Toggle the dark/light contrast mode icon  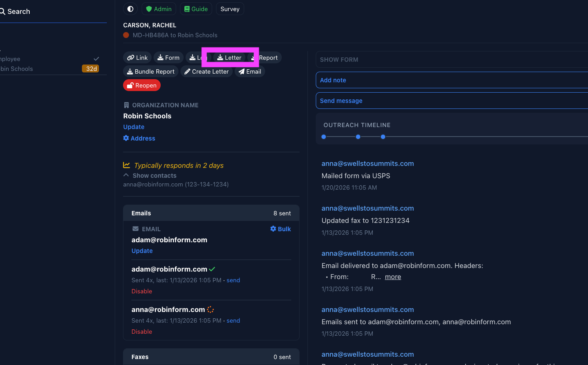coord(130,9)
